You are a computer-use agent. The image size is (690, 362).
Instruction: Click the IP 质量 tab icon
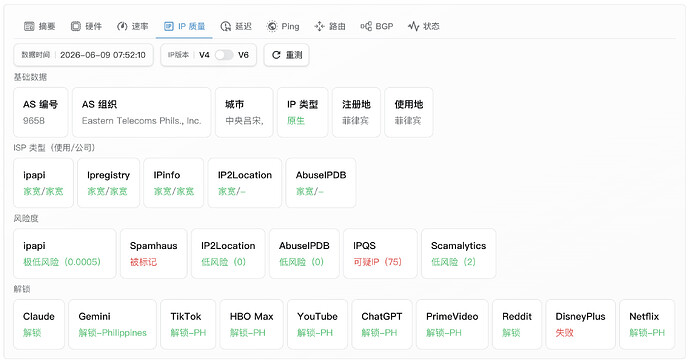[169, 26]
